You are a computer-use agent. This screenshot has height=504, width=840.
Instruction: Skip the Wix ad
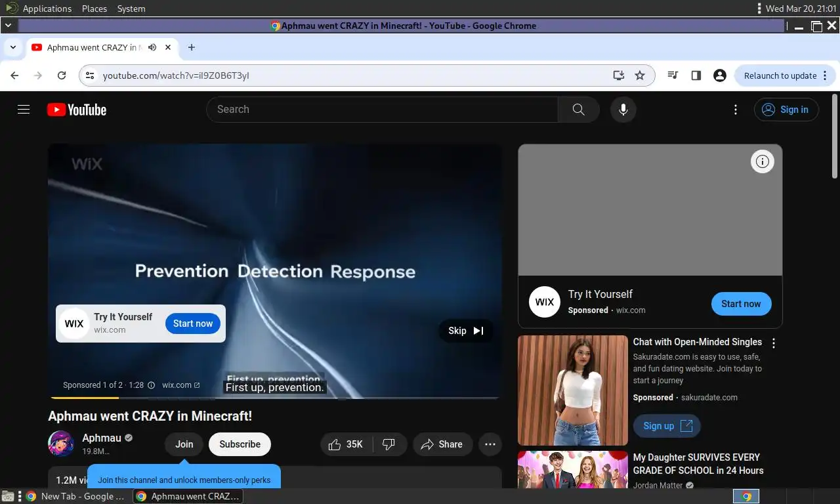click(x=466, y=331)
